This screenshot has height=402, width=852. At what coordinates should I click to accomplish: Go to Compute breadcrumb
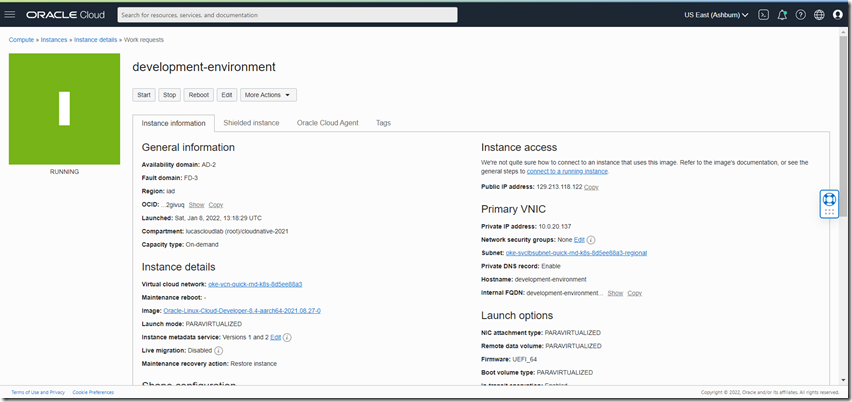21,40
